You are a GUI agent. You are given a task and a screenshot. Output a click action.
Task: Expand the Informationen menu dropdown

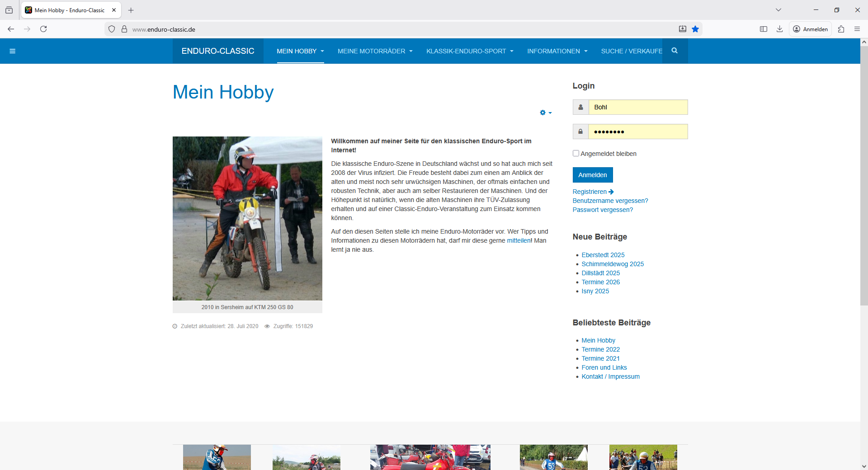(x=557, y=51)
